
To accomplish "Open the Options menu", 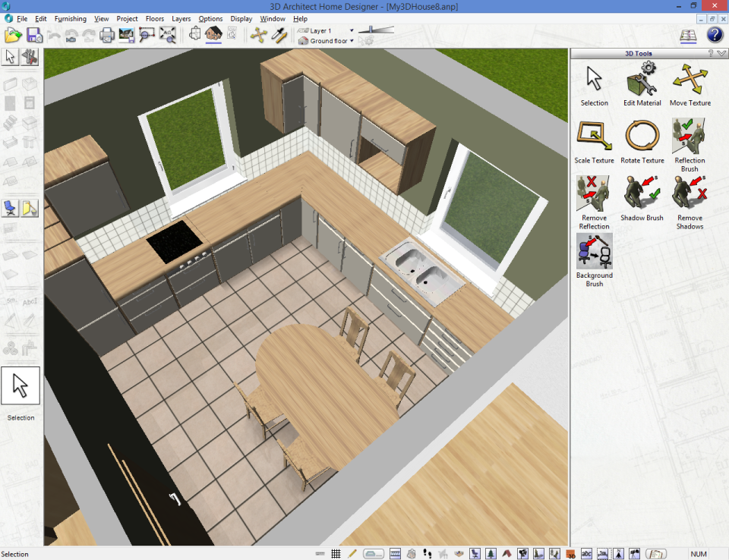I will (x=210, y=18).
